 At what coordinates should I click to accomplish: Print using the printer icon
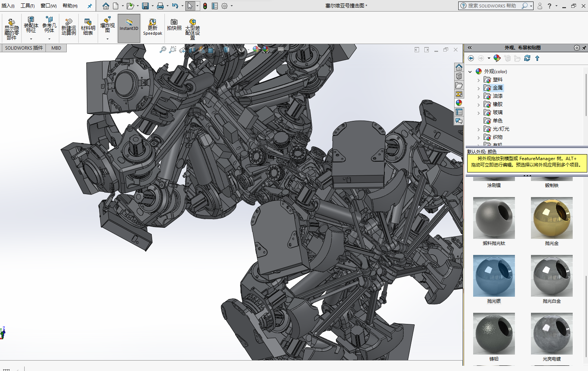point(160,6)
